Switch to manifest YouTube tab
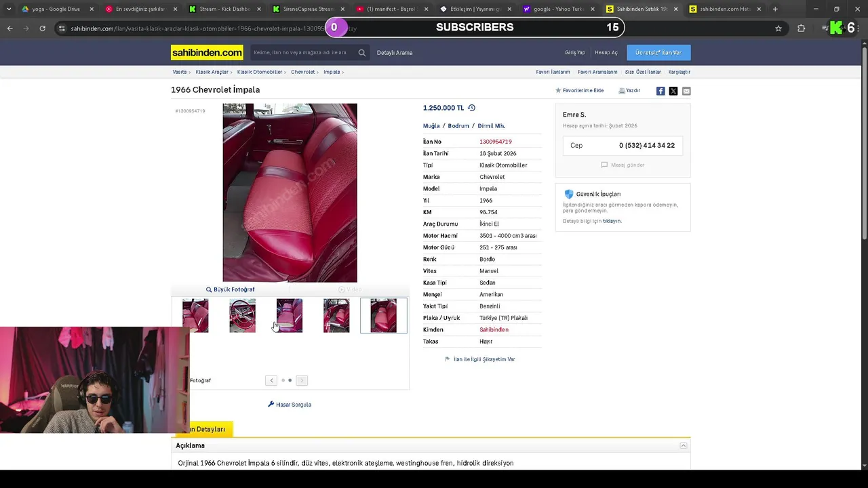 (392, 9)
